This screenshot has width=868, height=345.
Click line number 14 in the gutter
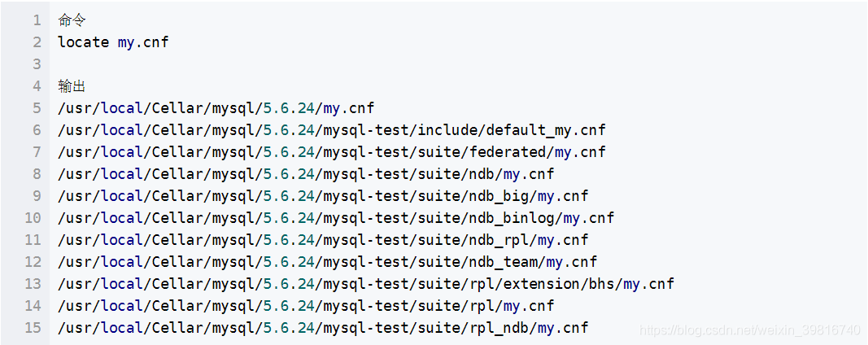click(x=33, y=306)
